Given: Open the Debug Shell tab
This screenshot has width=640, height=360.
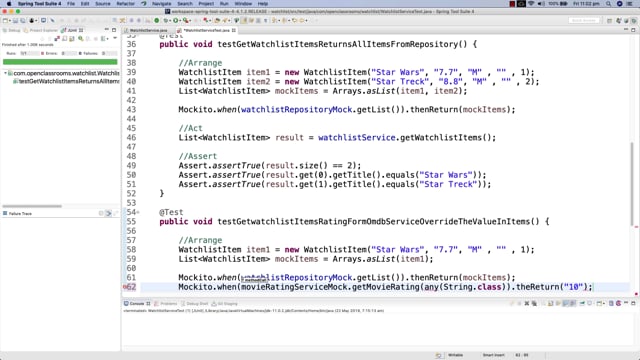Looking at the screenshot, I should [x=194, y=303].
